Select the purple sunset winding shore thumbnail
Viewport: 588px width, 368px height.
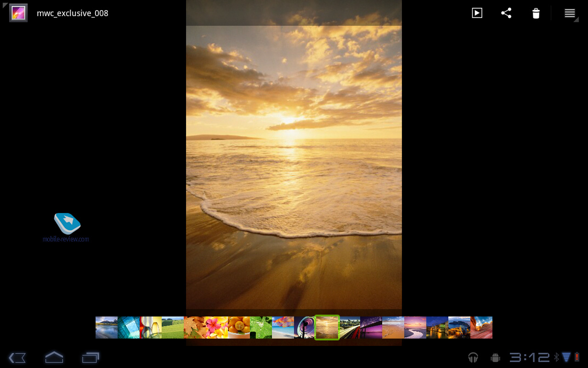pyautogui.click(x=415, y=328)
